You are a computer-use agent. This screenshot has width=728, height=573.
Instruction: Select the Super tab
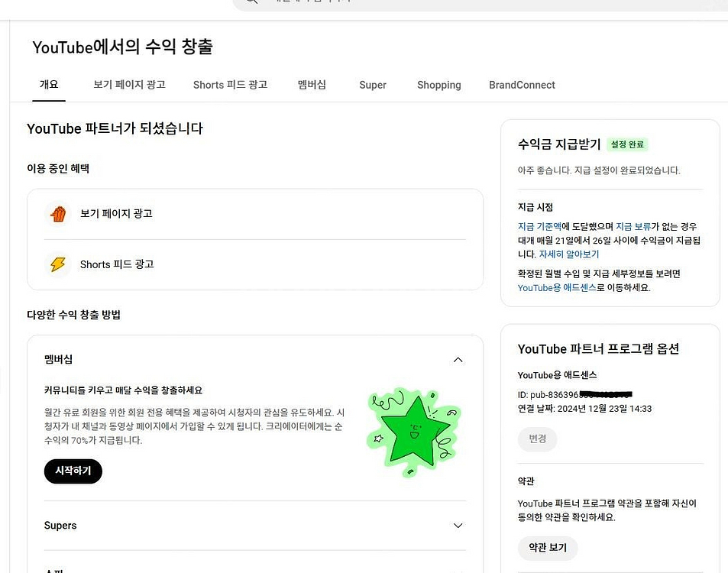[373, 85]
